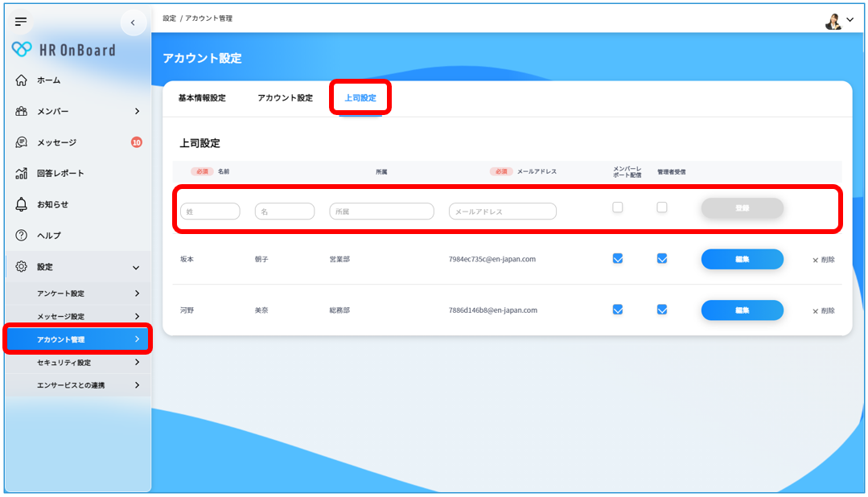868x497 pixels.
Task: Click the surname 河野 cell
Action: pos(187,310)
